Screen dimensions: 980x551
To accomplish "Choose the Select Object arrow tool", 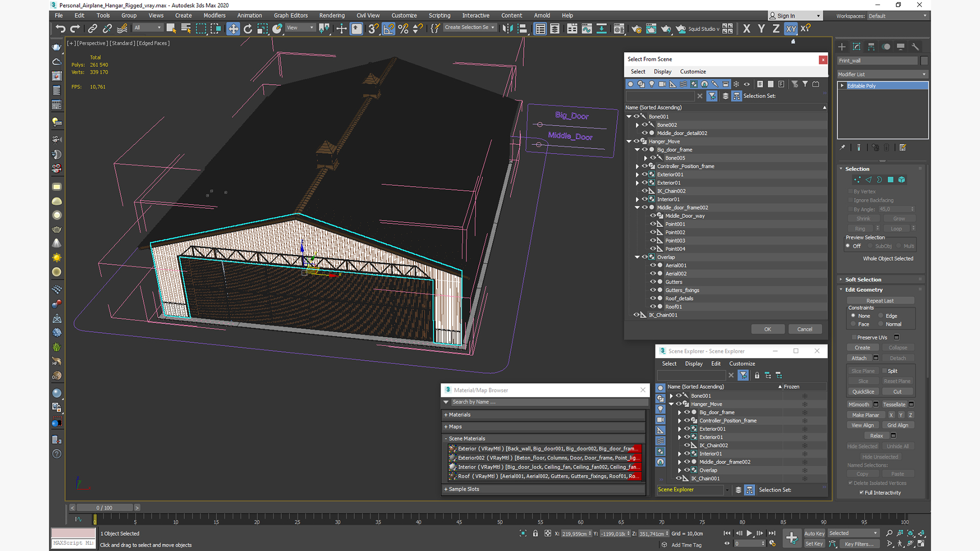I will click(171, 29).
